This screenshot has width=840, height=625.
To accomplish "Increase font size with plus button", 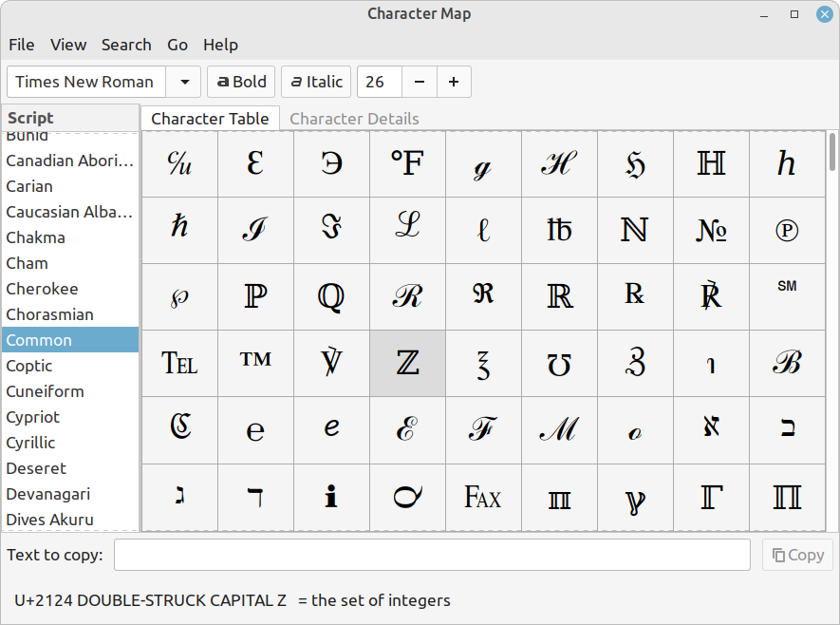I will pos(454,82).
